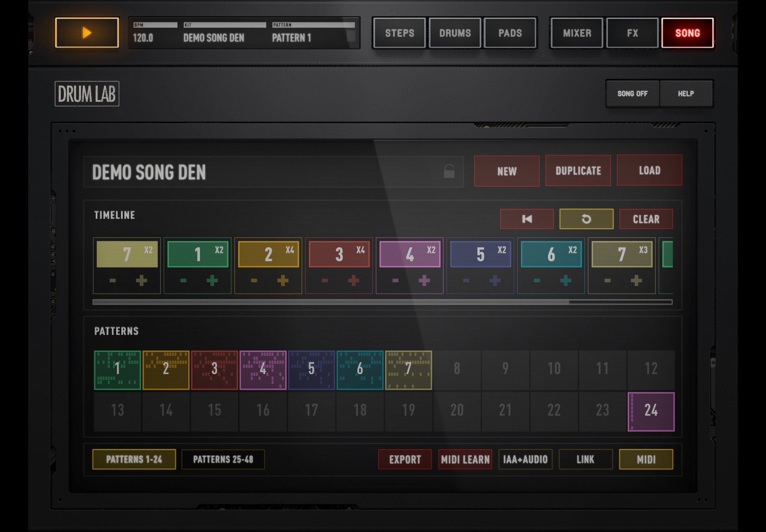
Task: Click plus on teal timeline block 6
Action: point(566,280)
